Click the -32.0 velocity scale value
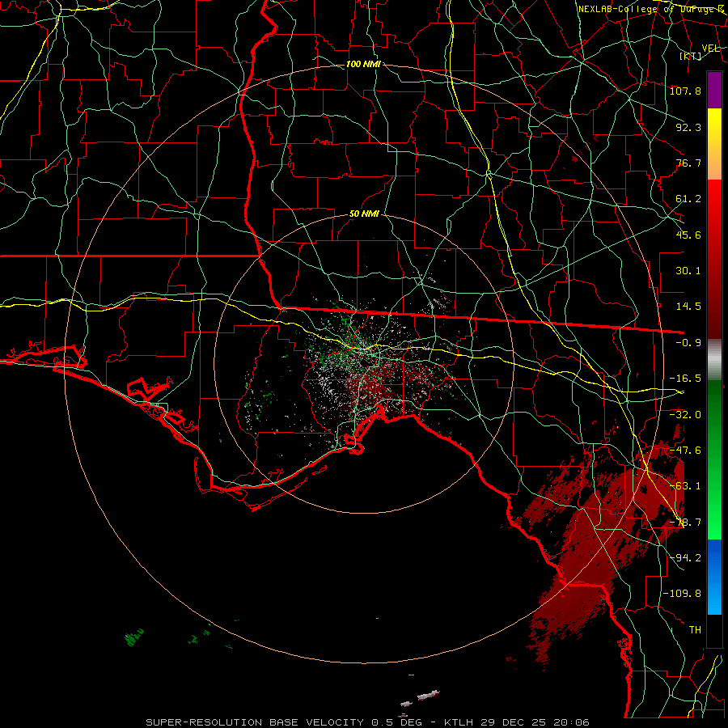Screen dimensions: 728x728 (x=685, y=415)
